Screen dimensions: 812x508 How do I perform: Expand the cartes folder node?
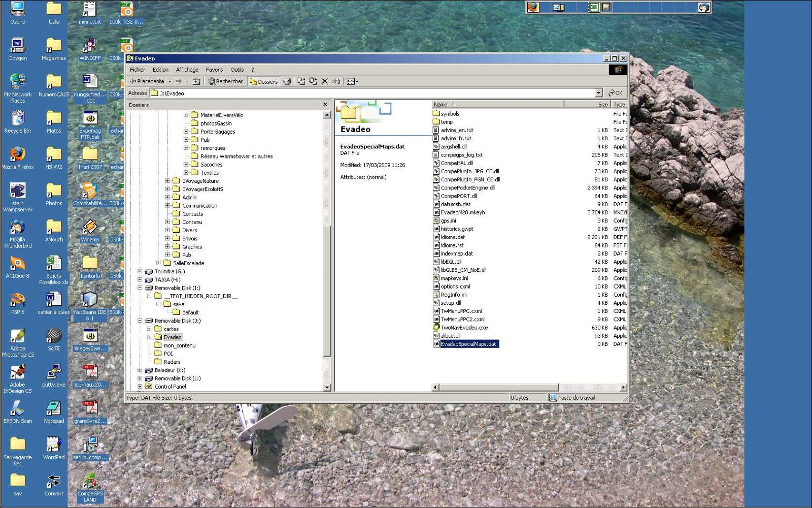click(149, 329)
